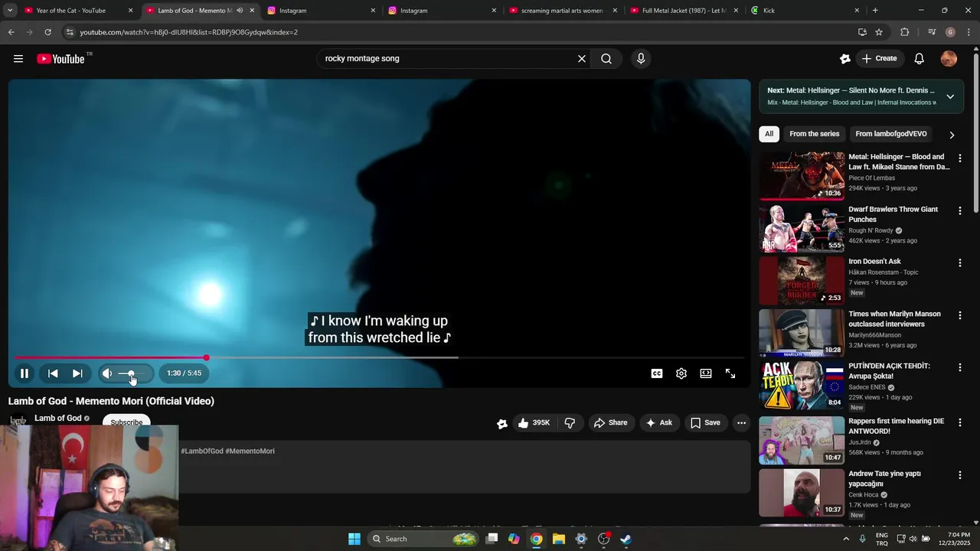The width and height of the screenshot is (980, 551).
Task: Open Iron Doesn't Ask video thumbnail
Action: click(802, 280)
